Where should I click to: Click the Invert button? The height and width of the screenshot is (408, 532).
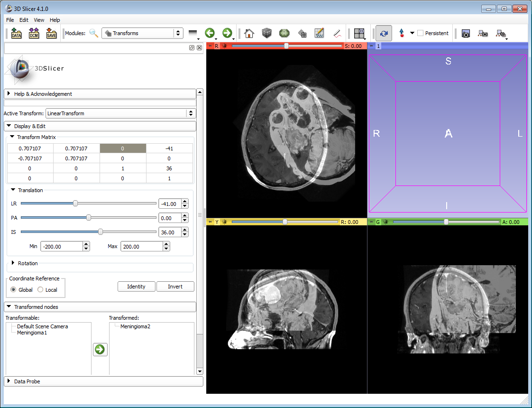(175, 287)
